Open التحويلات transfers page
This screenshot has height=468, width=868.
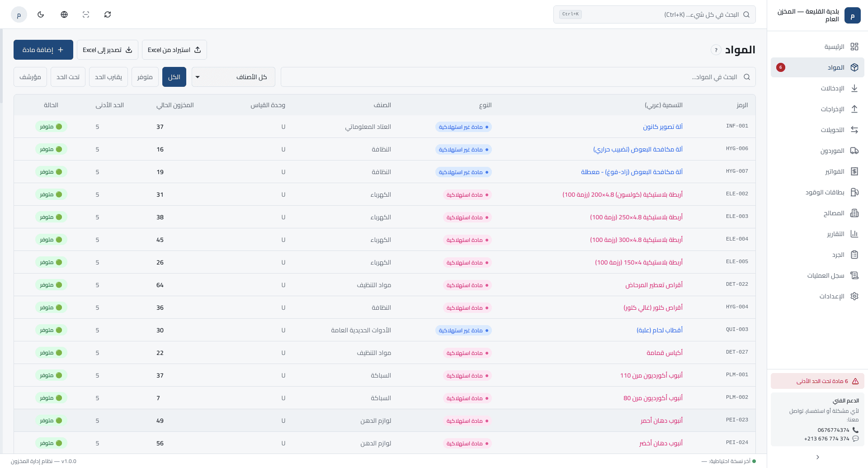tap(817, 130)
